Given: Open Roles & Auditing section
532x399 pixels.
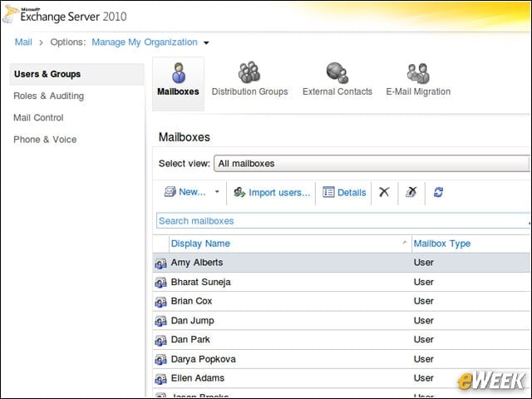Looking at the screenshot, I should [48, 96].
